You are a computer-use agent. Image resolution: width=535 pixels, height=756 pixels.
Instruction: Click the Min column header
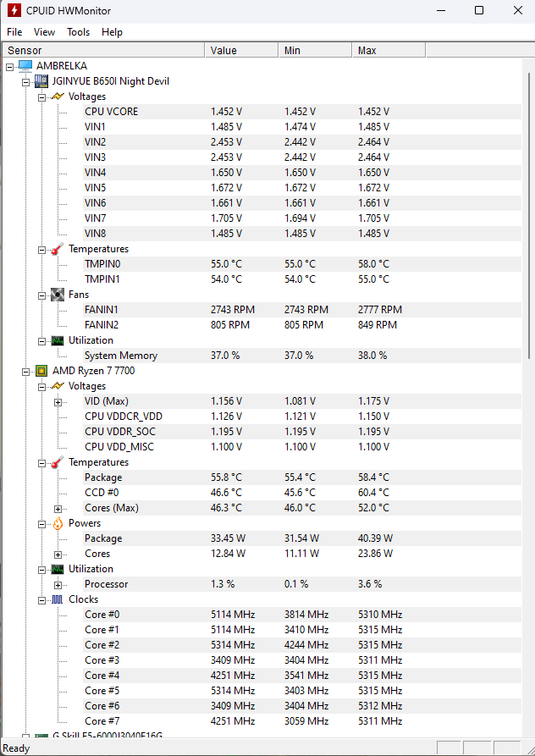pos(315,50)
